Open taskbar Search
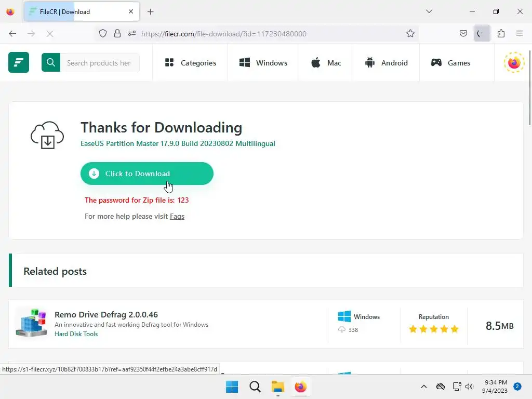 point(255,387)
